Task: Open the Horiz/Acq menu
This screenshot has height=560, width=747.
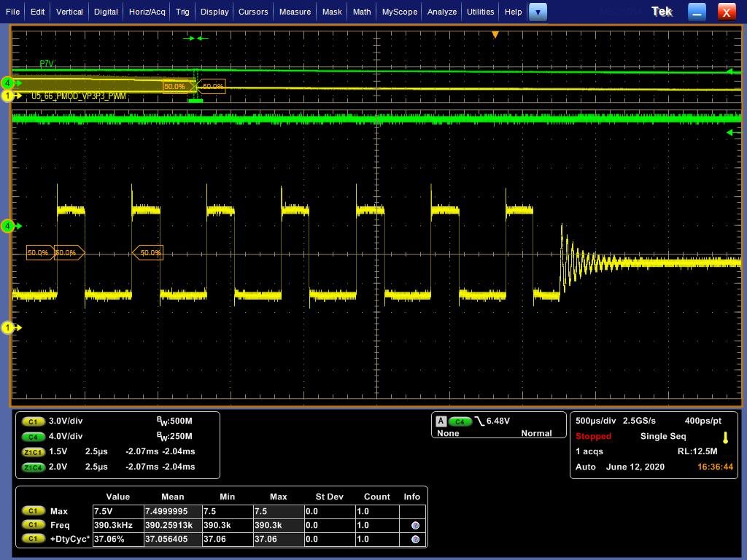Action: [x=147, y=12]
